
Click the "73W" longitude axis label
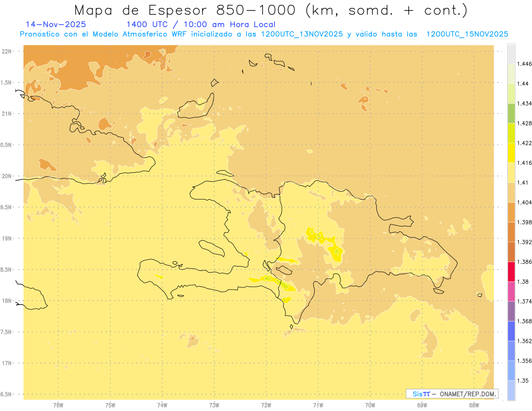coord(214,405)
